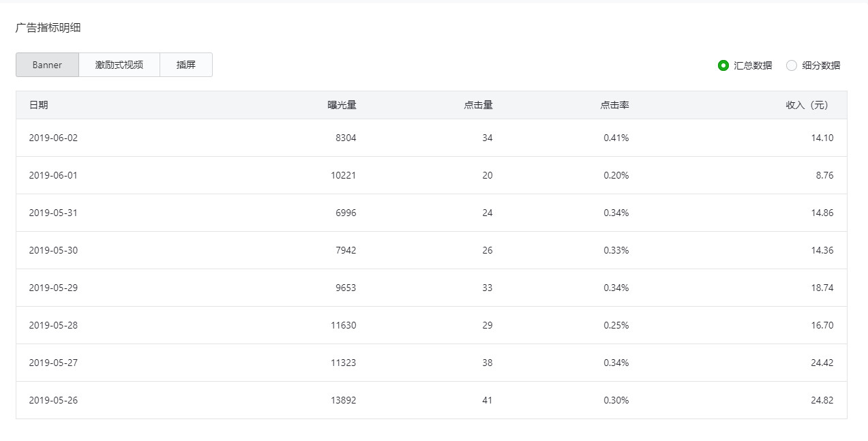This screenshot has height=441, width=868.
Task: Select the 2019-05-26 date row
Action: click(53, 400)
